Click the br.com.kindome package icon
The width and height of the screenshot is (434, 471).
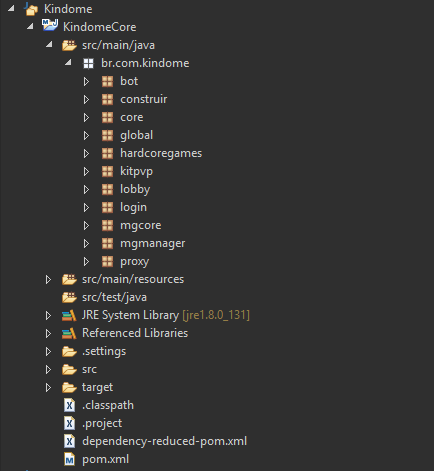pyautogui.click(x=88, y=63)
